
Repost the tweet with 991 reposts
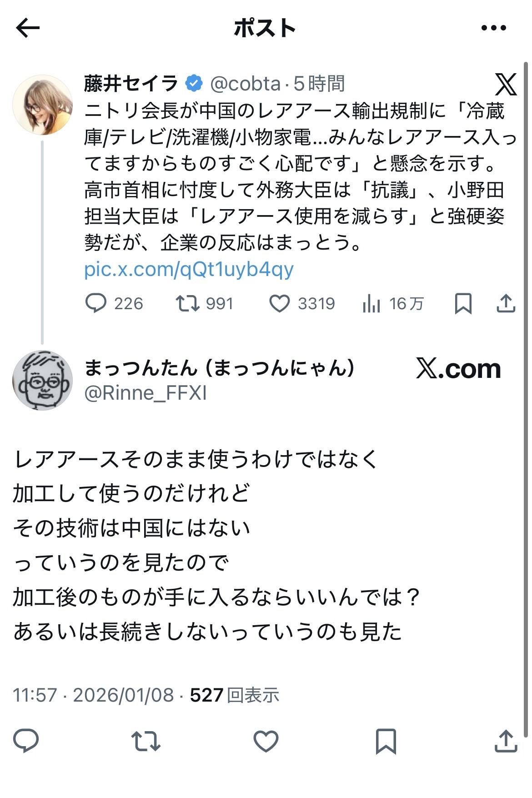[x=188, y=303]
